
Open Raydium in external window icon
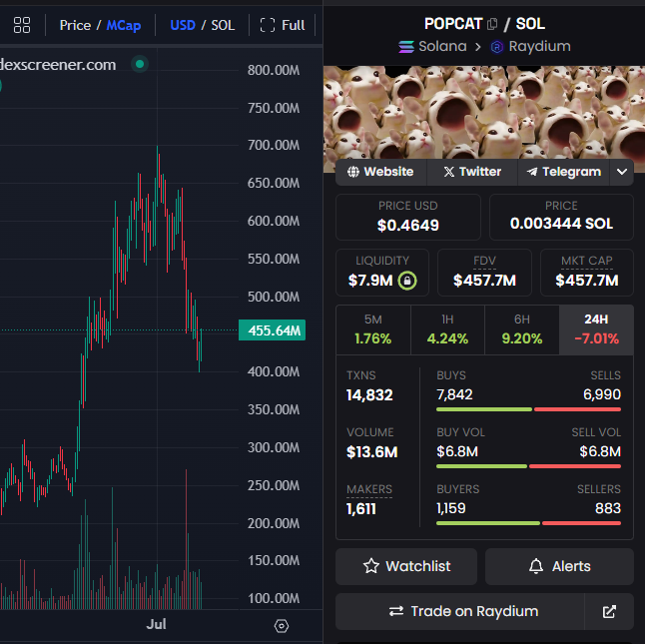pos(609,611)
